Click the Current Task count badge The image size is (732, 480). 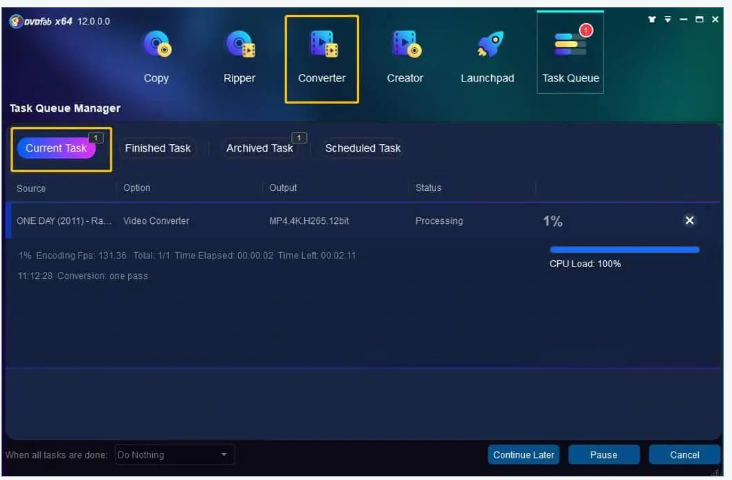pos(96,138)
